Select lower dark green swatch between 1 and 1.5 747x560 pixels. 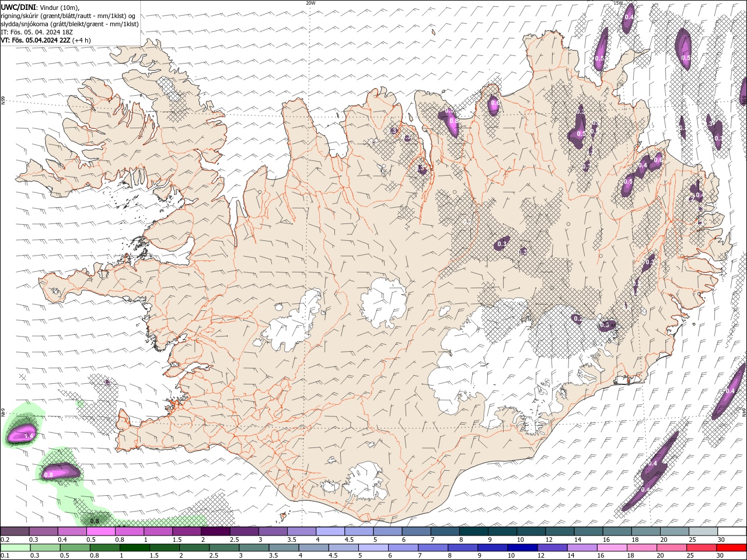click(x=135, y=548)
